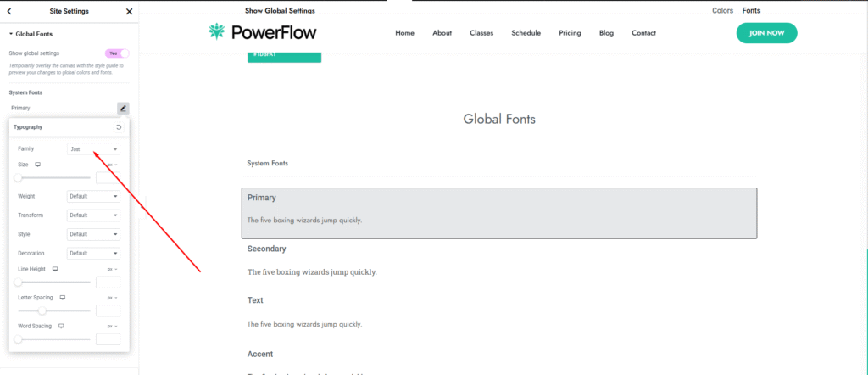The width and height of the screenshot is (868, 375).
Task: Open the Transform dropdown
Action: click(93, 215)
